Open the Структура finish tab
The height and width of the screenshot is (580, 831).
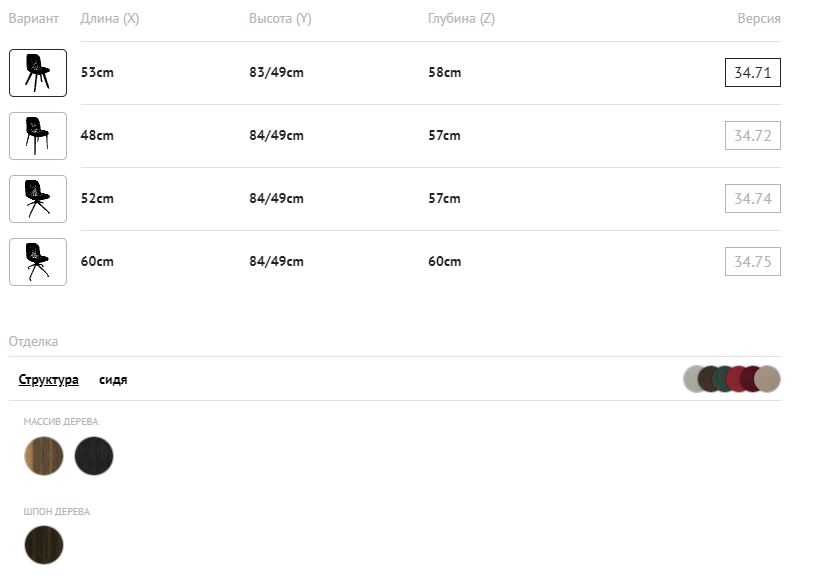click(x=49, y=380)
